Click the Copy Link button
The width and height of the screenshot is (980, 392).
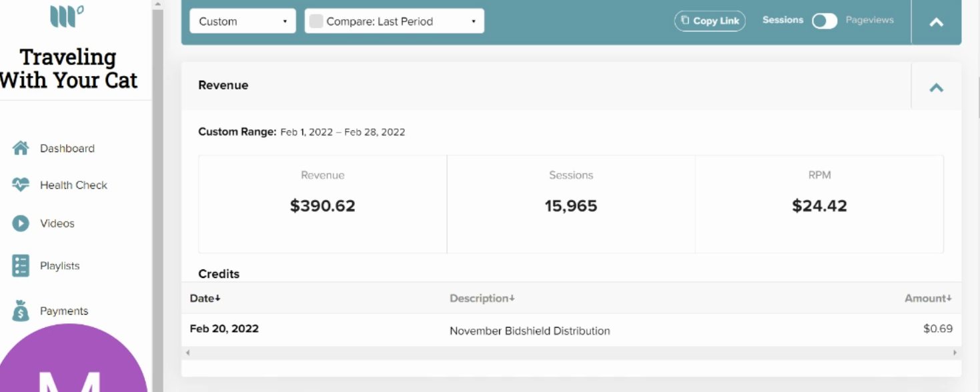710,21
